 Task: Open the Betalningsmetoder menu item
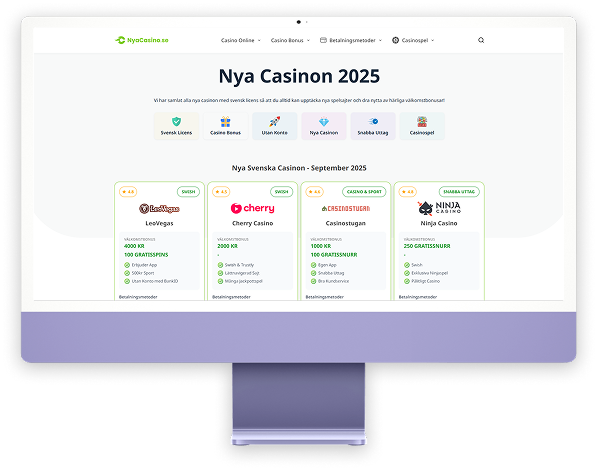tap(352, 40)
